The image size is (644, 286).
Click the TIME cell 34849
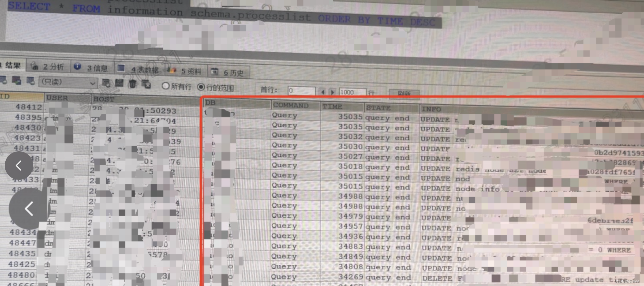tap(350, 256)
